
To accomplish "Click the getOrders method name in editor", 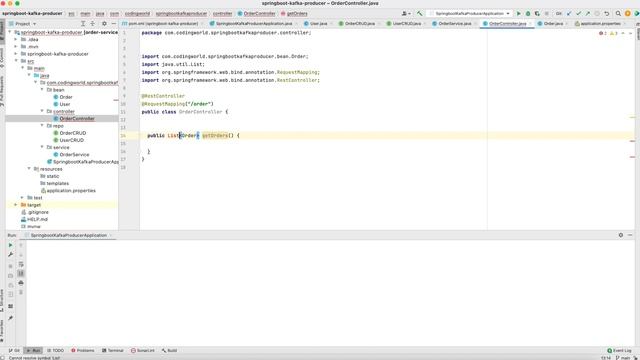I will (x=215, y=136).
